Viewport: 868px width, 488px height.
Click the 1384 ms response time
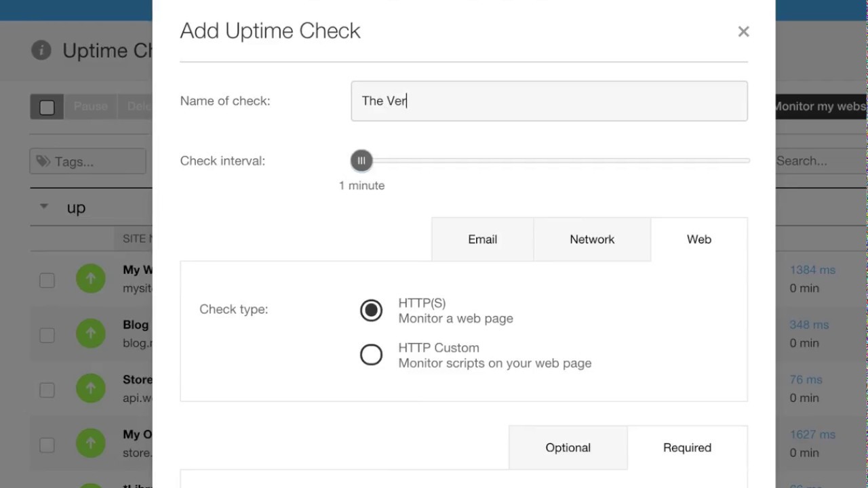click(x=812, y=270)
